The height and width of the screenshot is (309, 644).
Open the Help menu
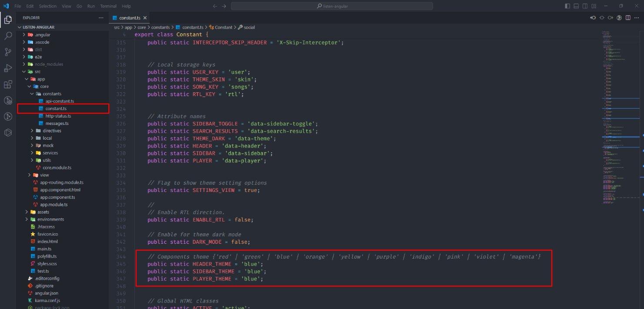[126, 6]
